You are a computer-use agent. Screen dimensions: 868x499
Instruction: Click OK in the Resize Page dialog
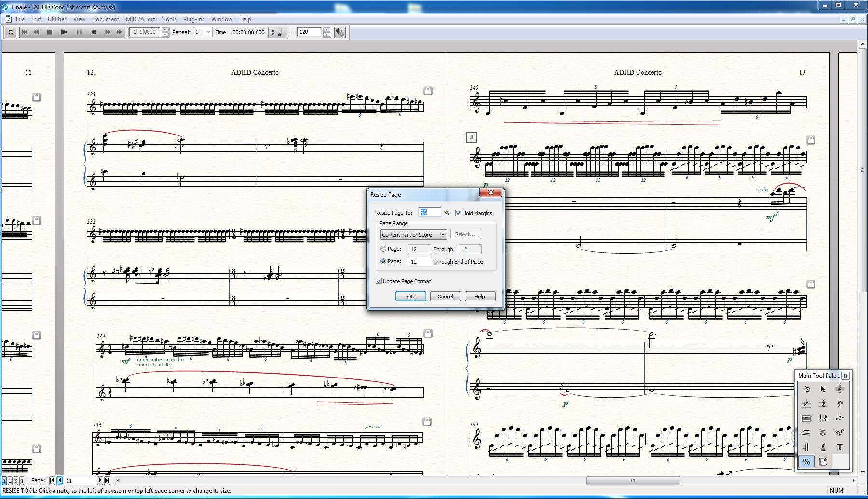point(410,297)
